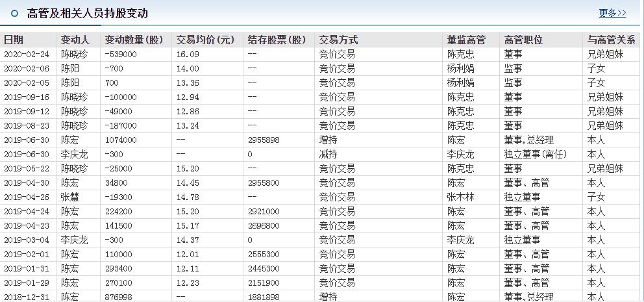The height and width of the screenshot is (302, 644).
Task: Select the date cell 2019-04-23
Action: pyautogui.click(x=26, y=226)
